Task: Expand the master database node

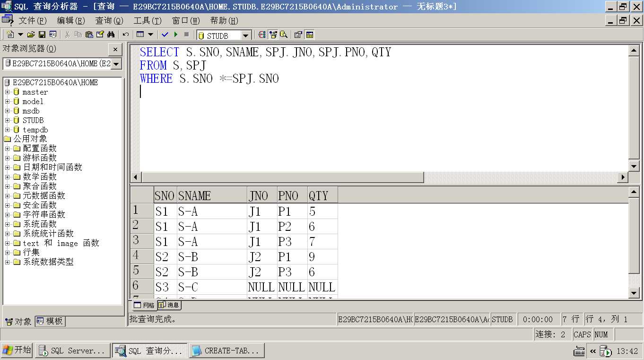Action: pos(7,92)
